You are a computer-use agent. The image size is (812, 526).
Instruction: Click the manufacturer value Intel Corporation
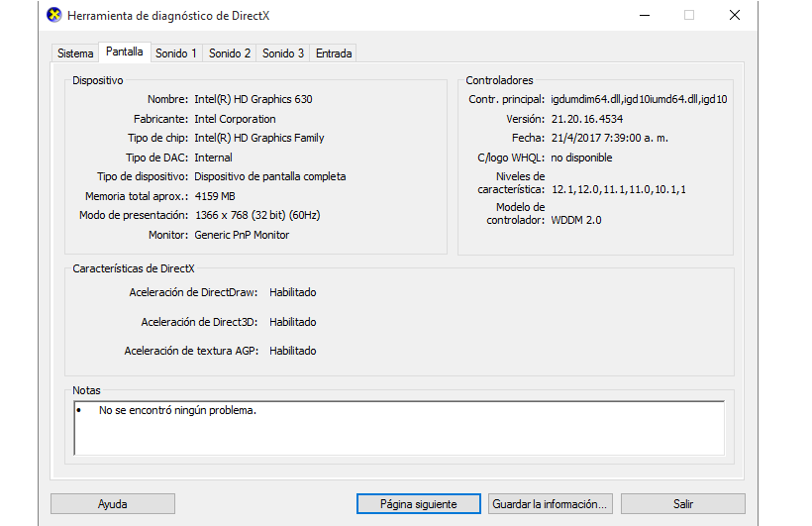coord(235,119)
